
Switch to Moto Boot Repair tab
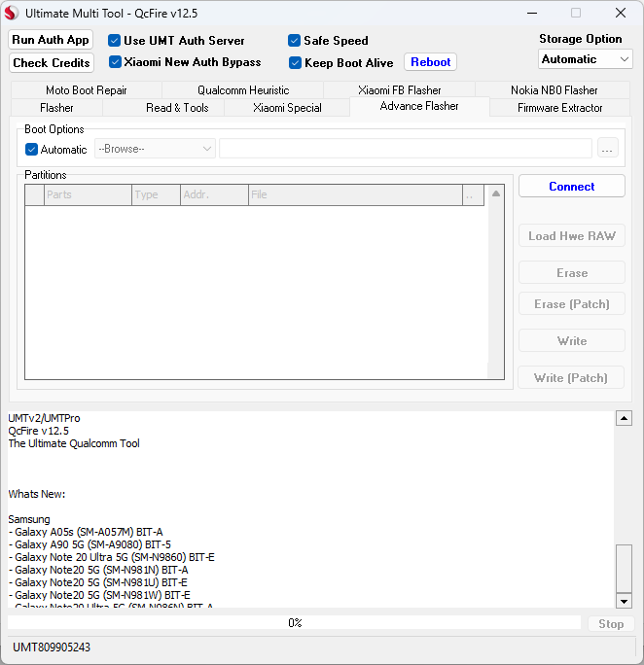coord(87,90)
